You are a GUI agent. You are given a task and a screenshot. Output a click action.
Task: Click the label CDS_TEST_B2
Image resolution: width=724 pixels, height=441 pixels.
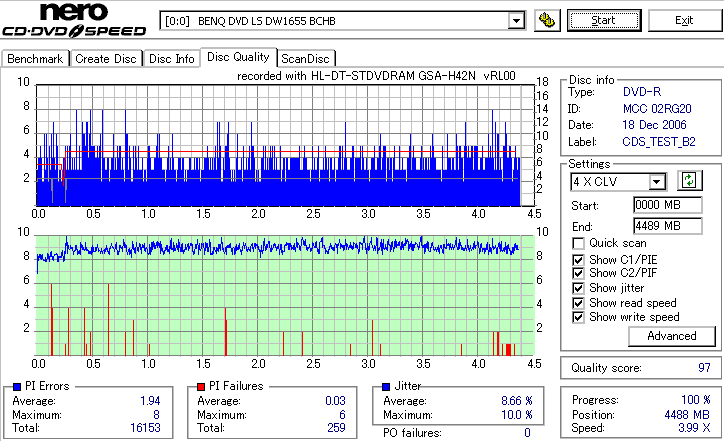(659, 142)
